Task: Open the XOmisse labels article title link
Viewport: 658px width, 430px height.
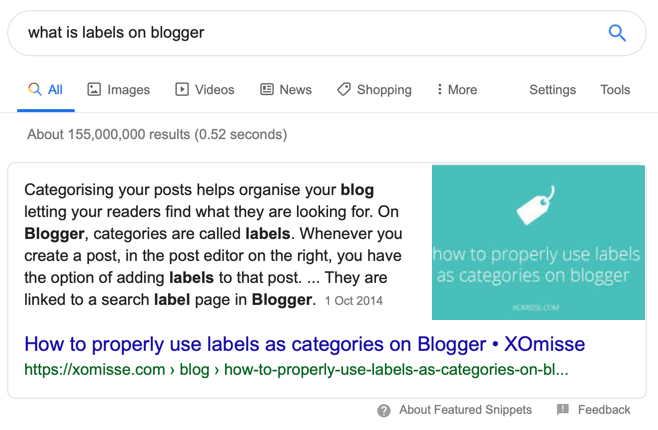Action: [305, 344]
